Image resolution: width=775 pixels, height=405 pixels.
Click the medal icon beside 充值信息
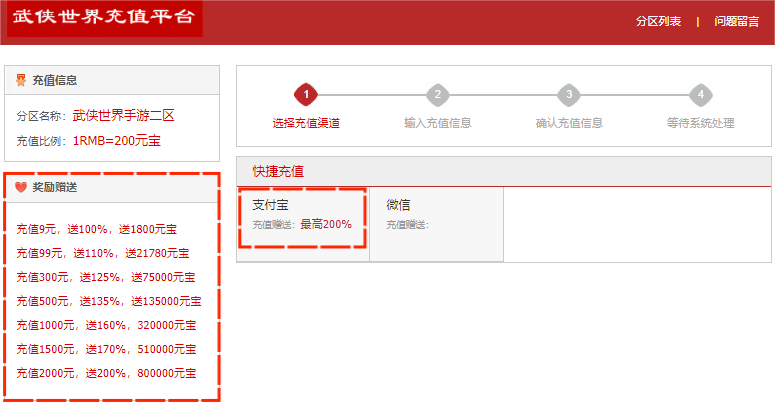(x=21, y=80)
